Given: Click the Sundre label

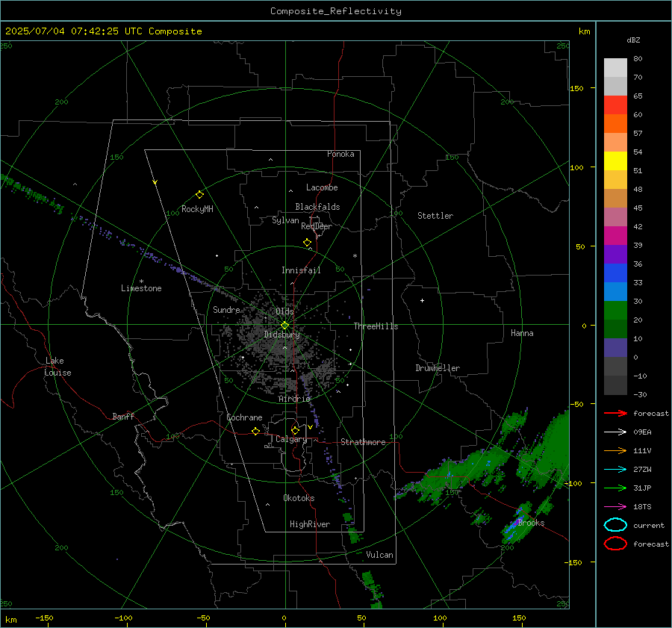Looking at the screenshot, I should [x=226, y=309].
